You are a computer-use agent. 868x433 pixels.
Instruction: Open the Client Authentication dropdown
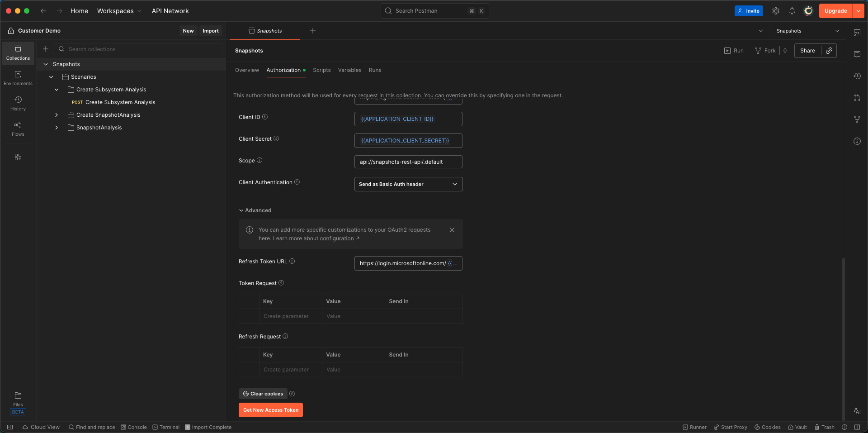pos(408,184)
